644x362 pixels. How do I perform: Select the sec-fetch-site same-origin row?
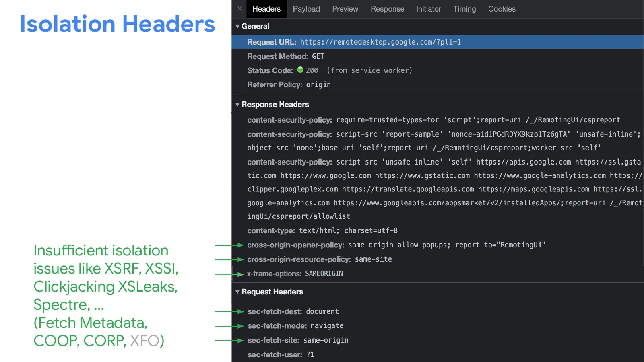[x=438, y=340]
